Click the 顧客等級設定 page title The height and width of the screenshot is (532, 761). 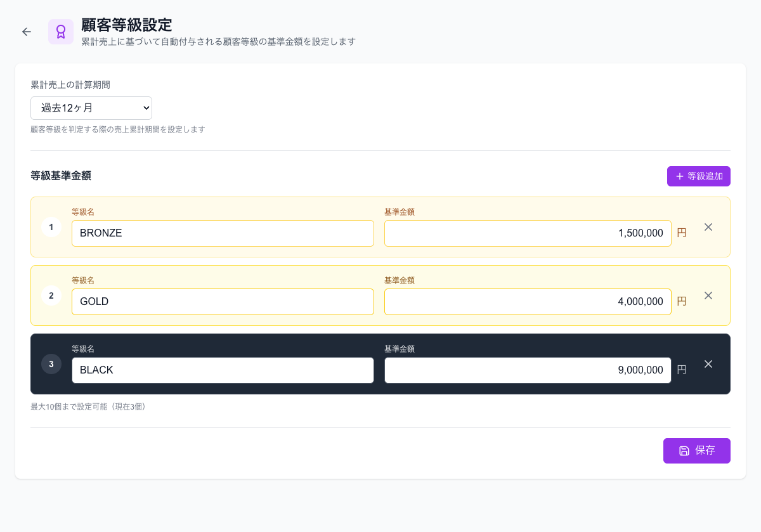point(127,25)
